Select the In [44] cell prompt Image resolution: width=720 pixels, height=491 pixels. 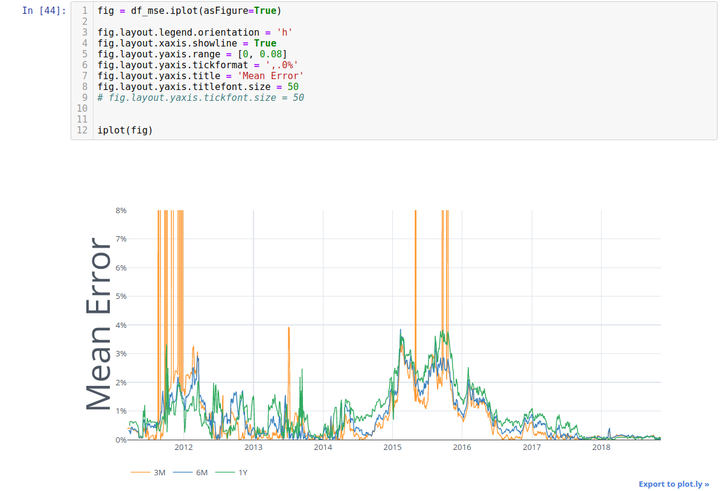pyautogui.click(x=44, y=11)
